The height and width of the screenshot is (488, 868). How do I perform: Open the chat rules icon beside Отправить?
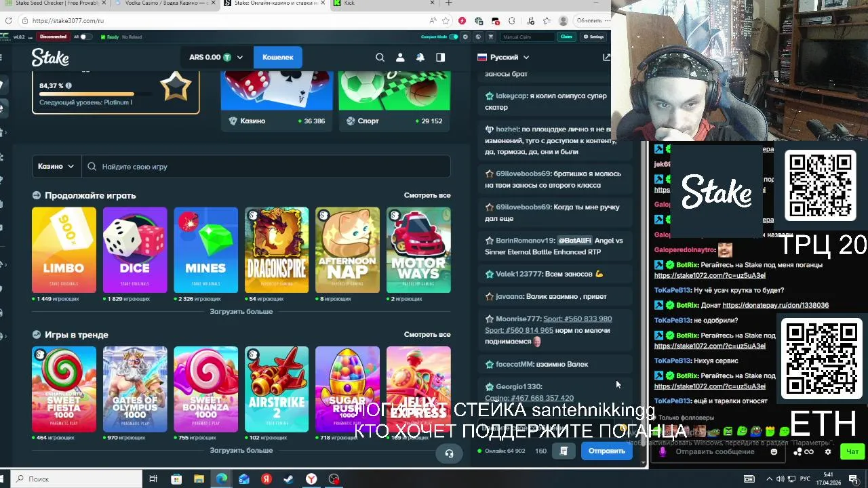(x=564, y=451)
